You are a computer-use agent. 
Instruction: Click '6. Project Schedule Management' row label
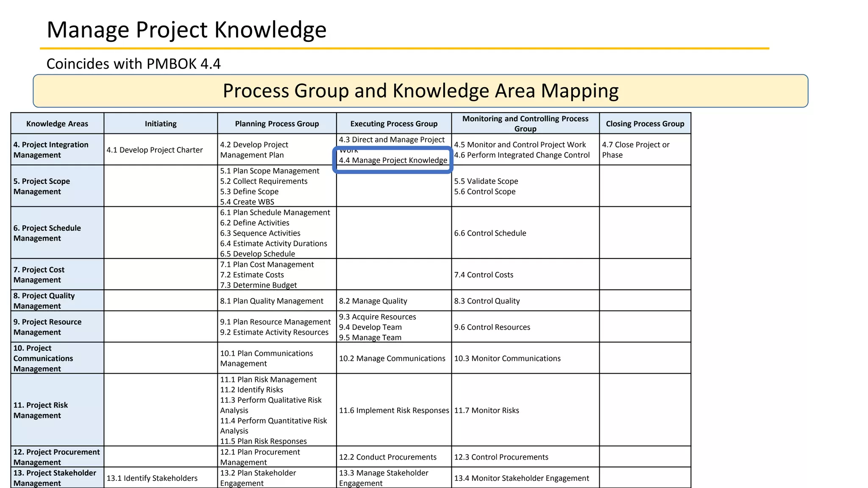pos(57,233)
